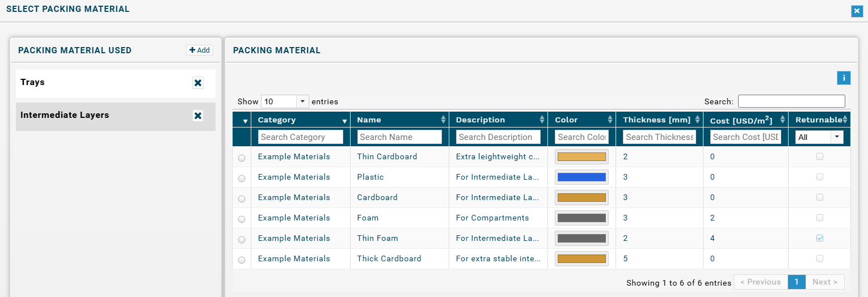The image size is (868, 297).
Task: Select the Plastic row radio button
Action: point(242,179)
